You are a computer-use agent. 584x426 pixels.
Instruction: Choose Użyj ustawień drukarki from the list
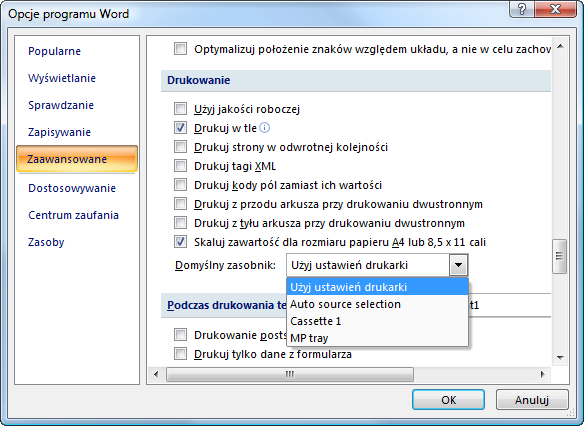click(x=377, y=287)
